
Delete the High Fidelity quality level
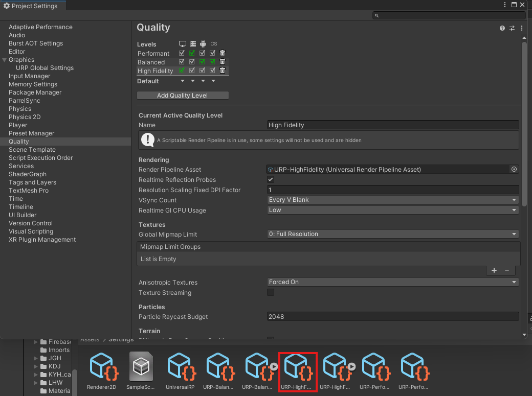[223, 70]
